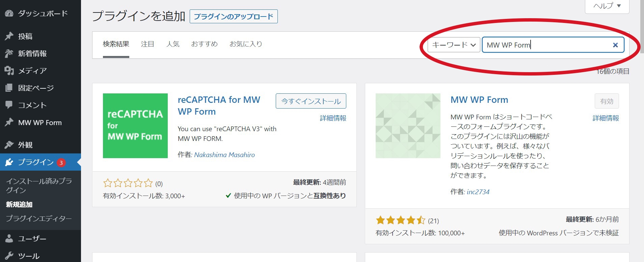This screenshot has width=644, height=262.
Task: Clear the plugin search field
Action: coord(615,45)
